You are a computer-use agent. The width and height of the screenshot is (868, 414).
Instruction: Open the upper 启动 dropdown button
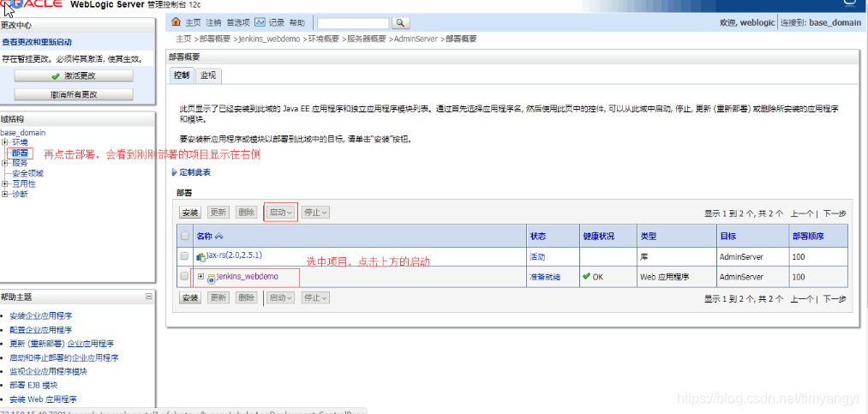click(x=280, y=213)
